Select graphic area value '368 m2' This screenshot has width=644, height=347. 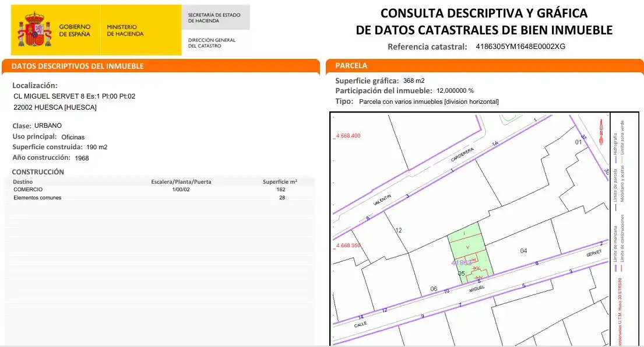tap(414, 80)
